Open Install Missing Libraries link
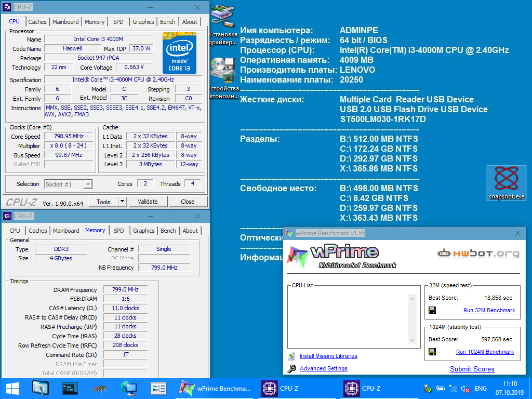The height and width of the screenshot is (399, 532). (x=328, y=356)
